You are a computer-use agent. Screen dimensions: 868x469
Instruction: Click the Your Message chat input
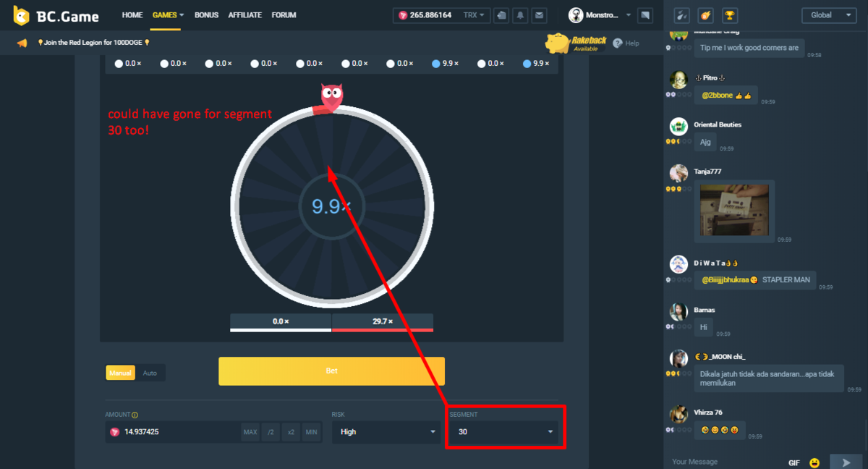click(723, 462)
